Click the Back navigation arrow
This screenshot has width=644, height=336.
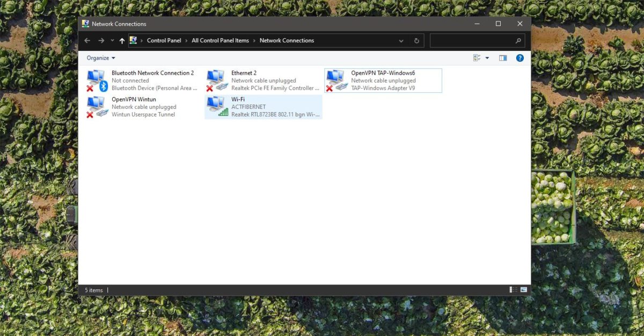(87, 40)
